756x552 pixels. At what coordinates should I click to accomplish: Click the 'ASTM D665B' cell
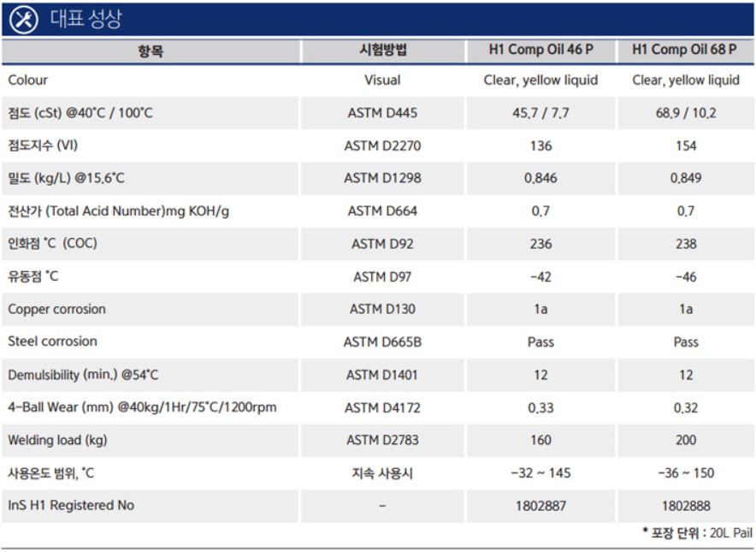pyautogui.click(x=382, y=342)
